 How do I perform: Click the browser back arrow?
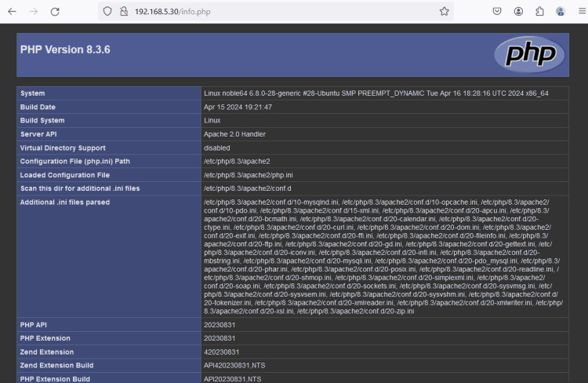[x=12, y=12]
